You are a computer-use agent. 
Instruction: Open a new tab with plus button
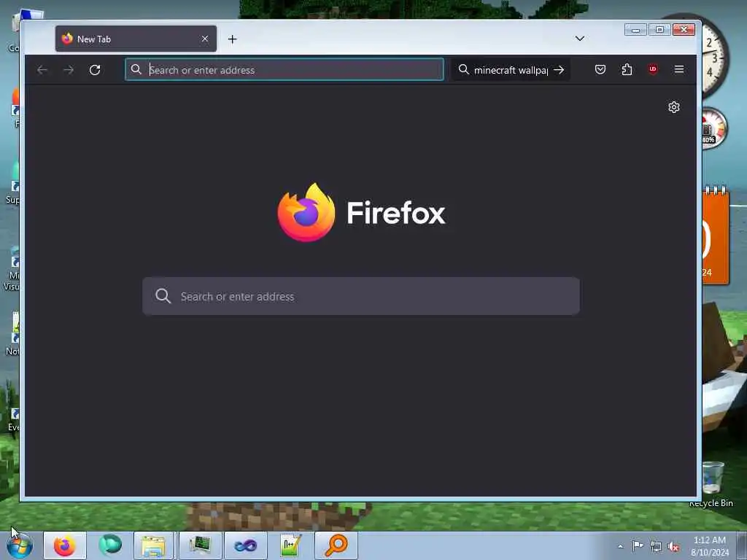(232, 39)
